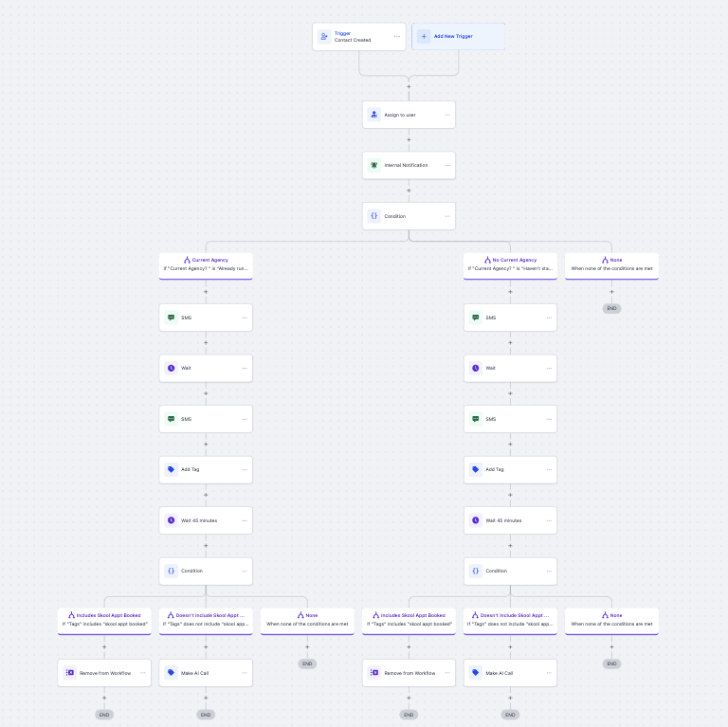This screenshot has width=728, height=727.
Task: Click the plus icon beside Add New Trigger
Action: coord(424,37)
